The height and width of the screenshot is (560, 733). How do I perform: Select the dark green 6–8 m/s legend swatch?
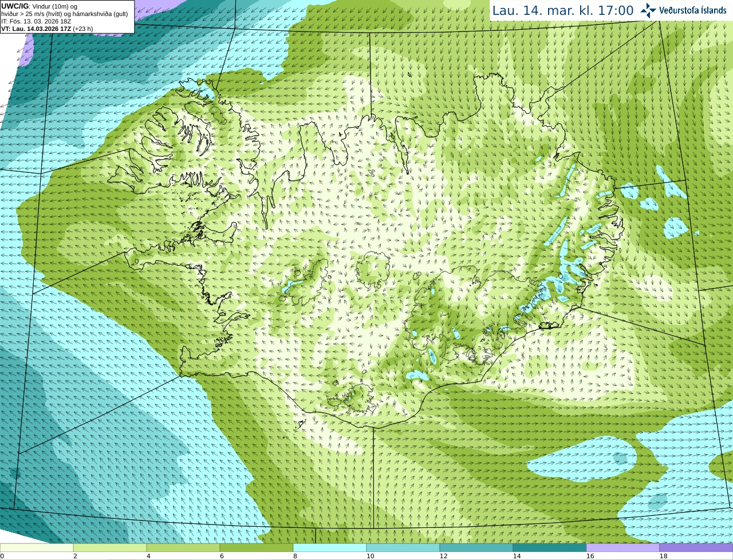click(x=257, y=548)
